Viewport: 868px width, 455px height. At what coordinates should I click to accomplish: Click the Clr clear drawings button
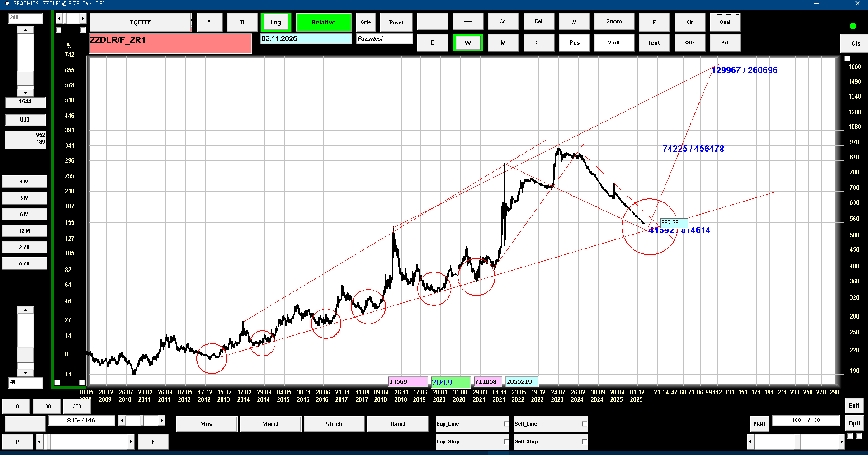pyautogui.click(x=689, y=22)
